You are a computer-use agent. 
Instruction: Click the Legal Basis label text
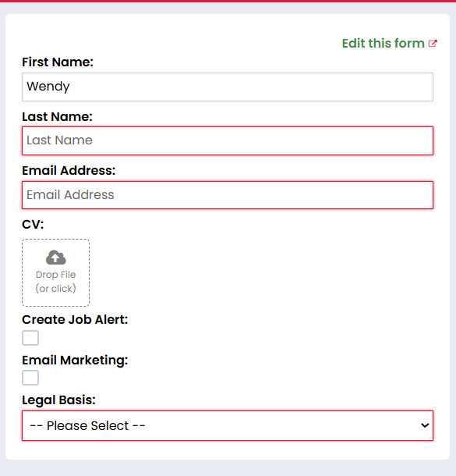tap(58, 400)
